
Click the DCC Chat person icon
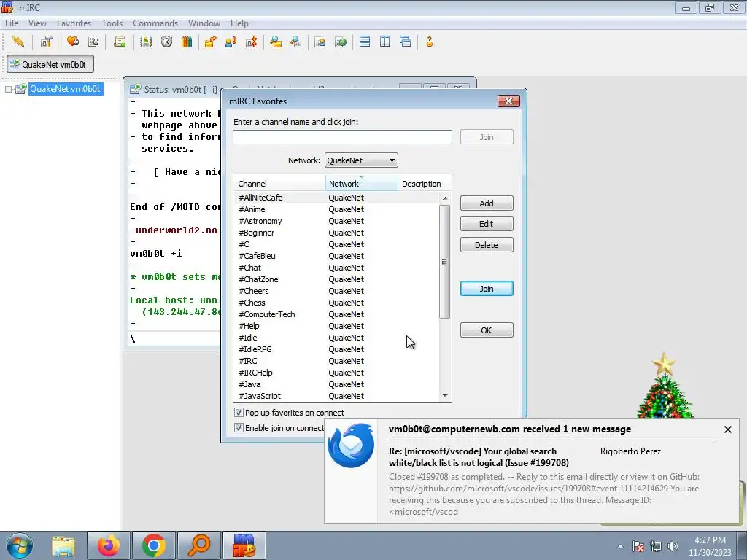(x=231, y=42)
